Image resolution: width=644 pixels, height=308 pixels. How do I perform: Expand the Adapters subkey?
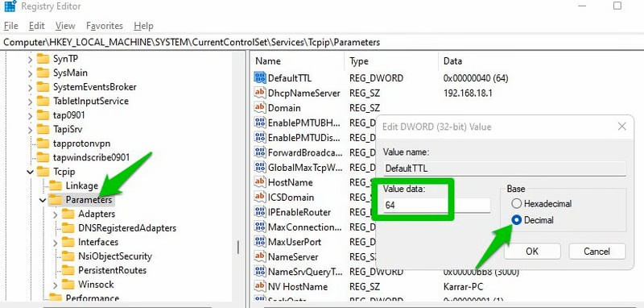pyautogui.click(x=56, y=214)
